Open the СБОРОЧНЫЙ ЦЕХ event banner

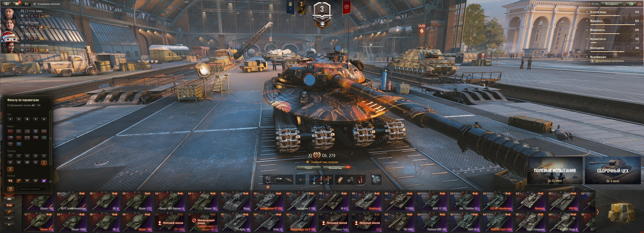[613, 170]
